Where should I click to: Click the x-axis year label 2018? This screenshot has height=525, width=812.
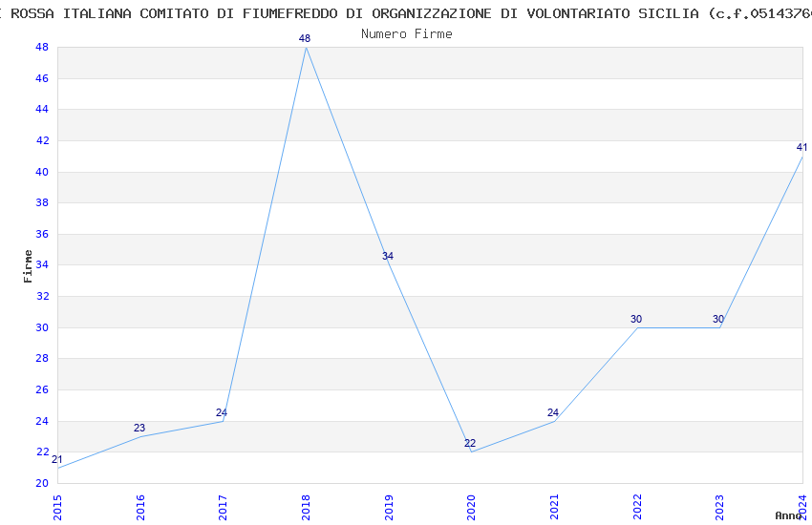coord(306,508)
